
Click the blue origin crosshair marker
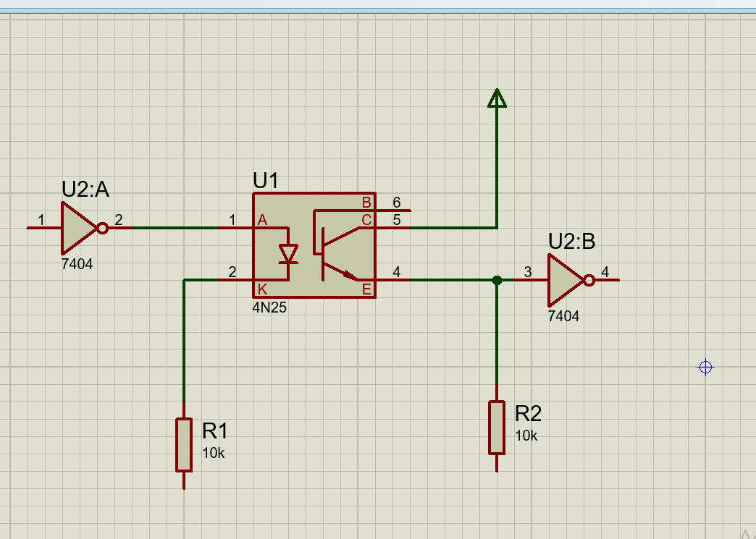(x=705, y=368)
